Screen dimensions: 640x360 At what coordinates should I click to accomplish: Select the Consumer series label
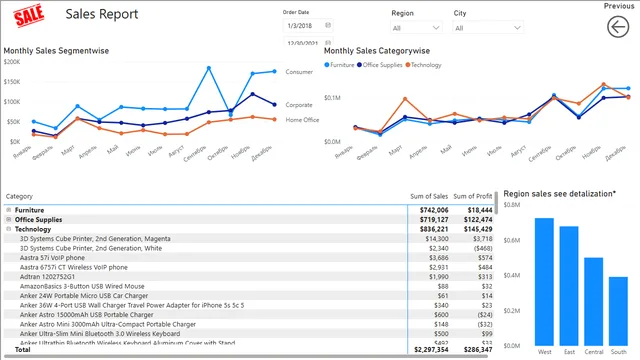click(299, 72)
